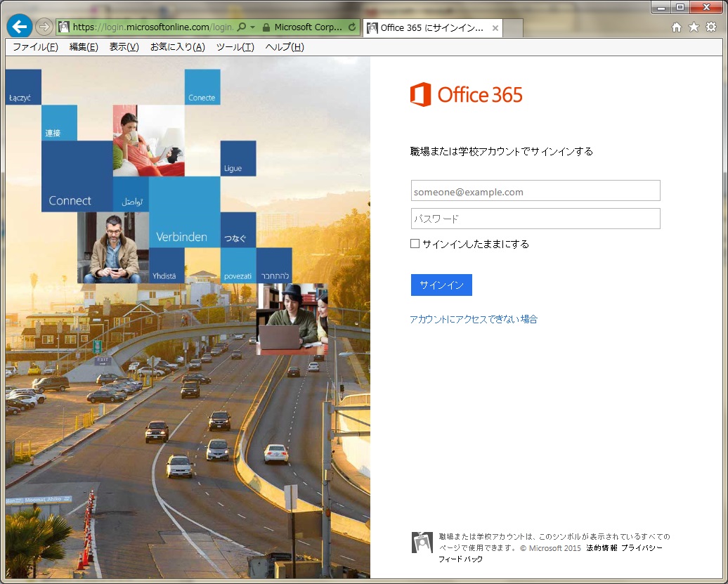Open the ファイル(F) menu
The width and height of the screenshot is (728, 584).
35,47
